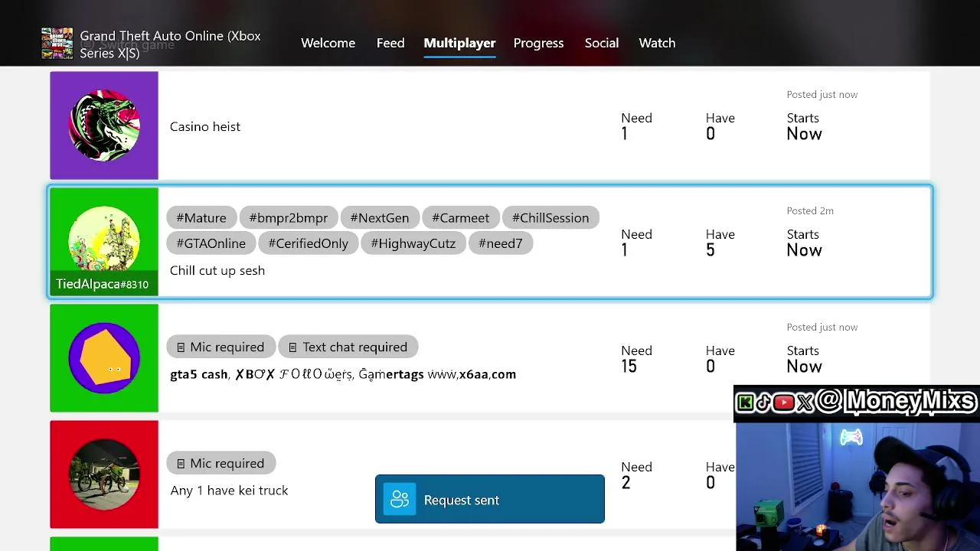Select the #HighwayCutz tag
Image resolution: width=980 pixels, height=551 pixels.
413,243
